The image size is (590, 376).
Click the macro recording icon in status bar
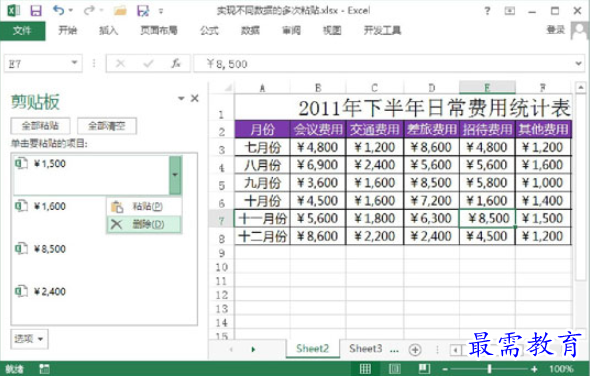pos(44,369)
